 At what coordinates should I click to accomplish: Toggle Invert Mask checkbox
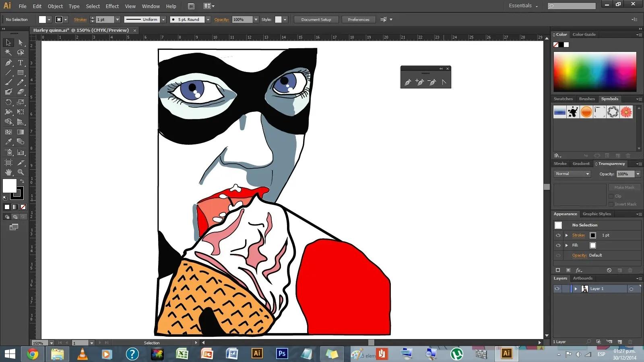611,204
